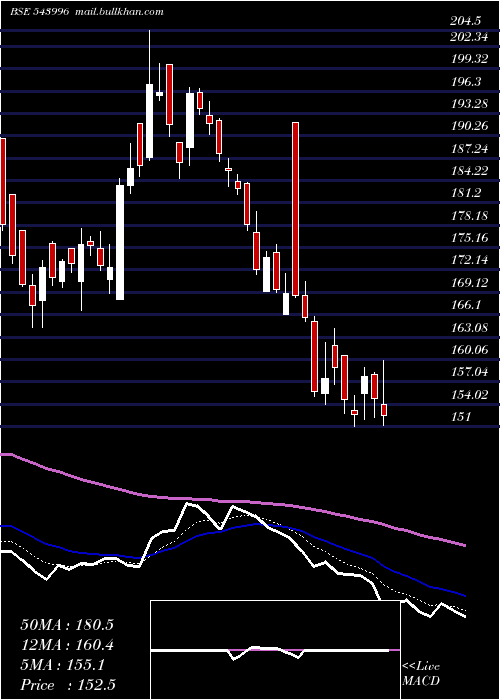500x700 pixels.
Task: Click the 184.22 price axis label
Action: [x=468, y=171]
